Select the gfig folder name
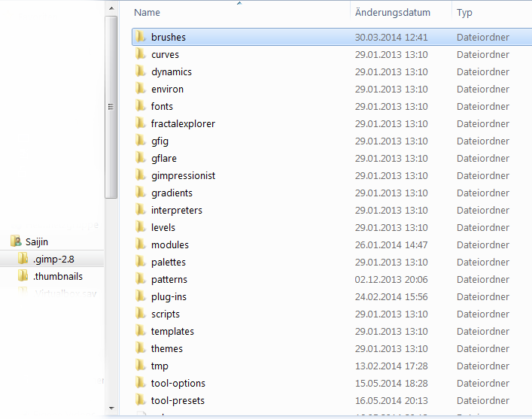 click(160, 141)
